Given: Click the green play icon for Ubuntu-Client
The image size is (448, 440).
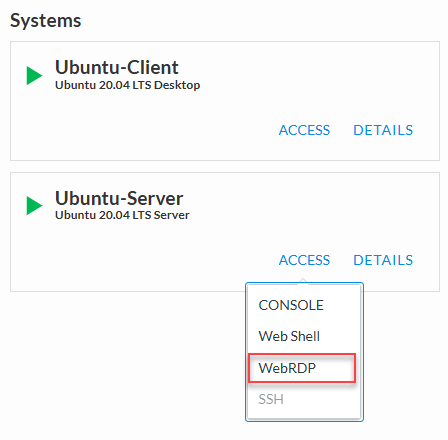Looking at the screenshot, I should tap(34, 75).
